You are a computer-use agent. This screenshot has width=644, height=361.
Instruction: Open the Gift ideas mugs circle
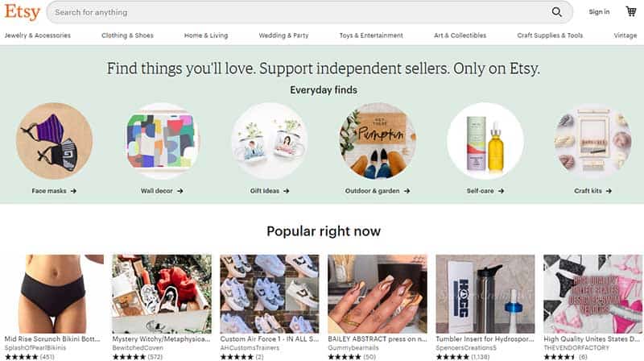[270, 141]
